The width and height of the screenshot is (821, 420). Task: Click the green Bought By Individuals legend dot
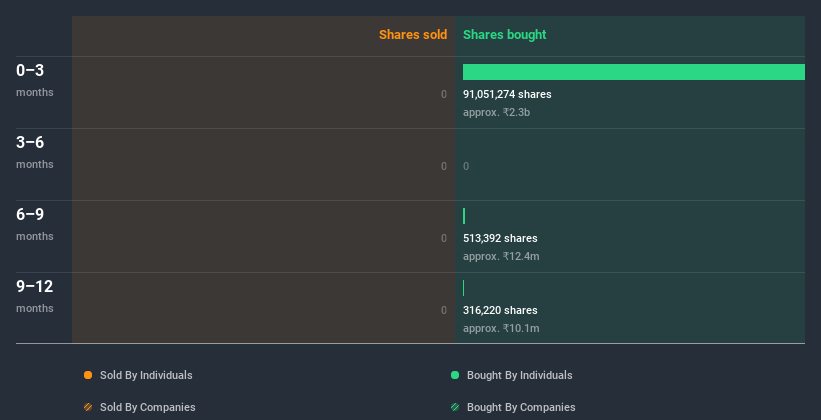click(455, 375)
